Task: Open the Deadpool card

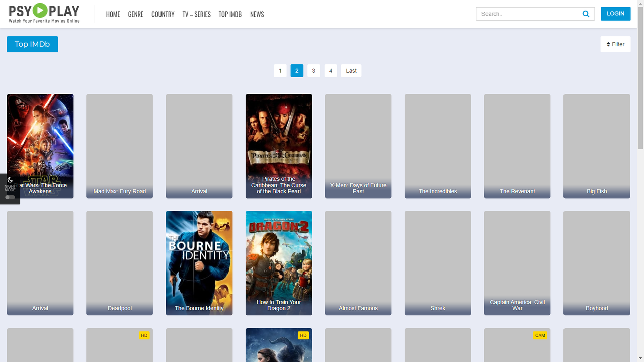Action: click(120, 263)
